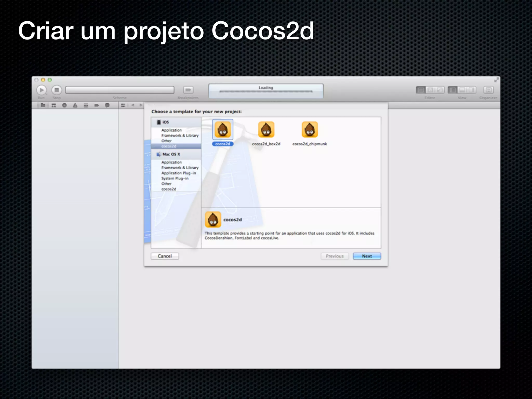
Task: Click the Next button
Action: [x=367, y=256]
